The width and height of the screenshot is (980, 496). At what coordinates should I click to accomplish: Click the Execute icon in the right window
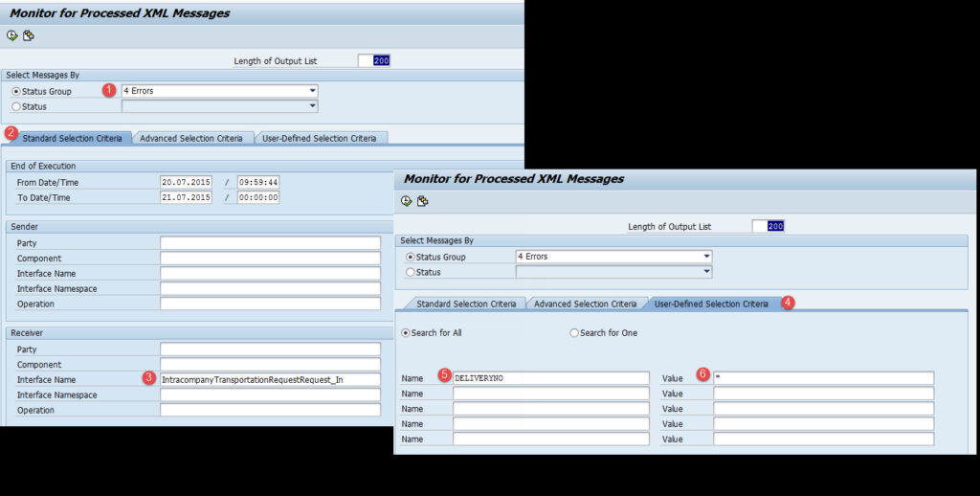pos(406,201)
